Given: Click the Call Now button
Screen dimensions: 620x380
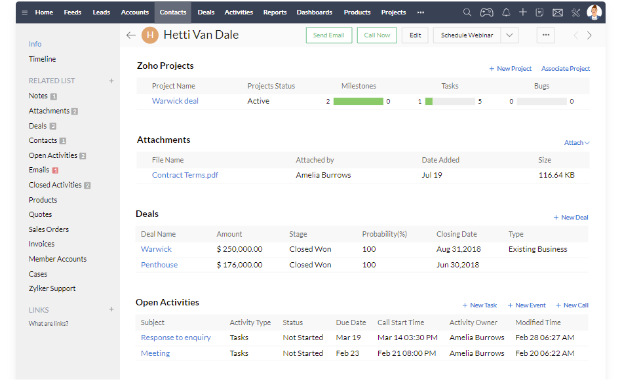Looking at the screenshot, I should pos(377,35).
